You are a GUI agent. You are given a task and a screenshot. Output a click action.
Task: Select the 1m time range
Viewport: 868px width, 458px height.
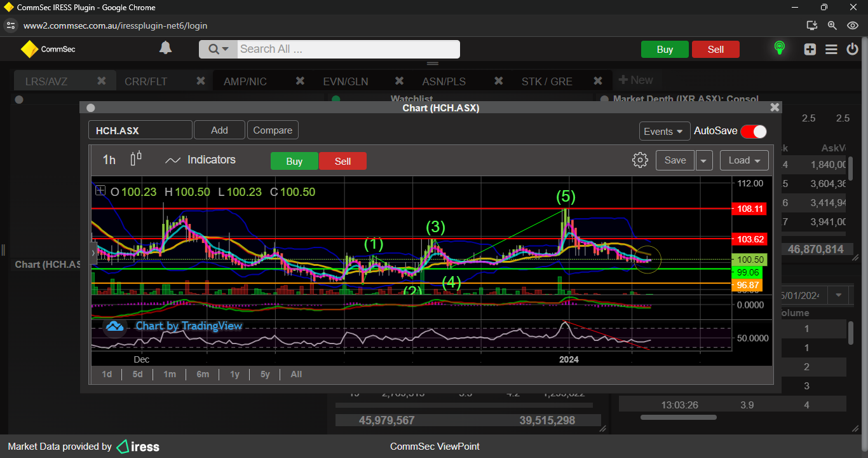point(170,374)
